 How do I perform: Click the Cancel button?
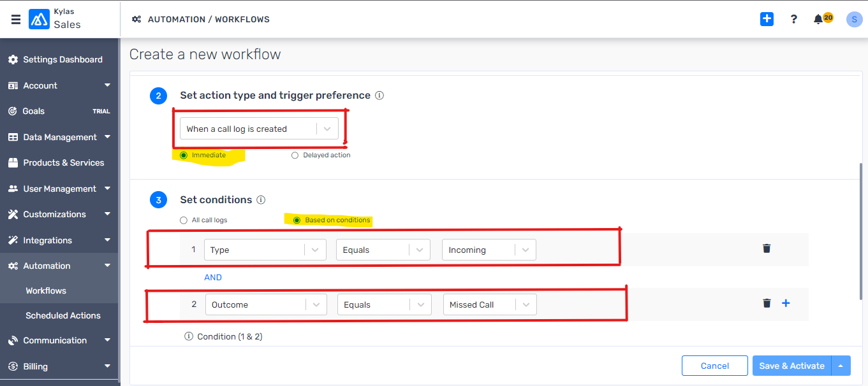715,366
